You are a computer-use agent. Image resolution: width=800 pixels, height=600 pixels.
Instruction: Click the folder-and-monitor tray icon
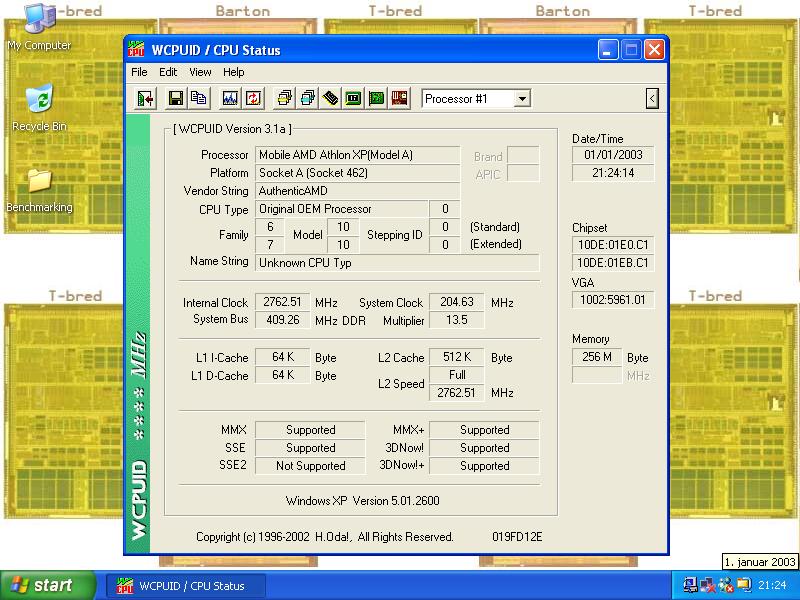[744, 585]
